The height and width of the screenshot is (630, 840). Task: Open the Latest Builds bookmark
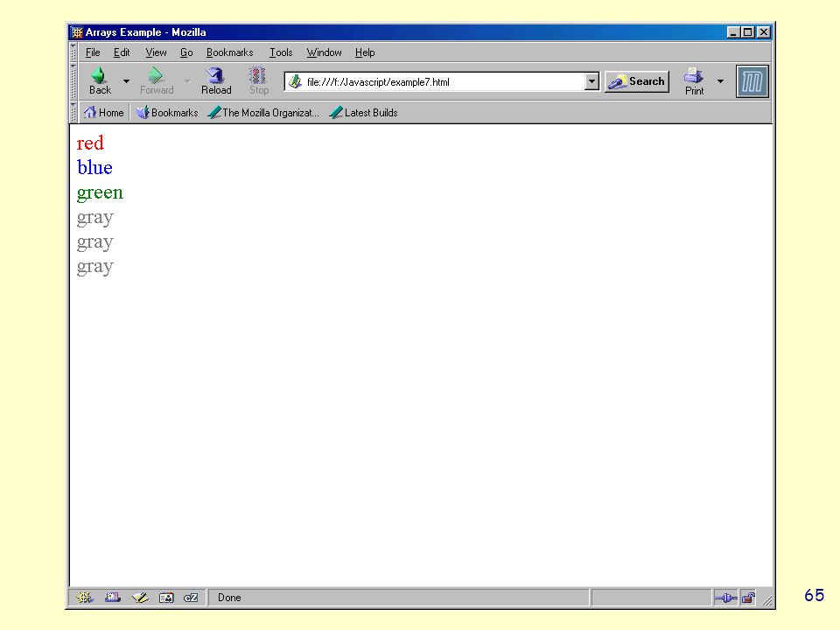click(363, 113)
